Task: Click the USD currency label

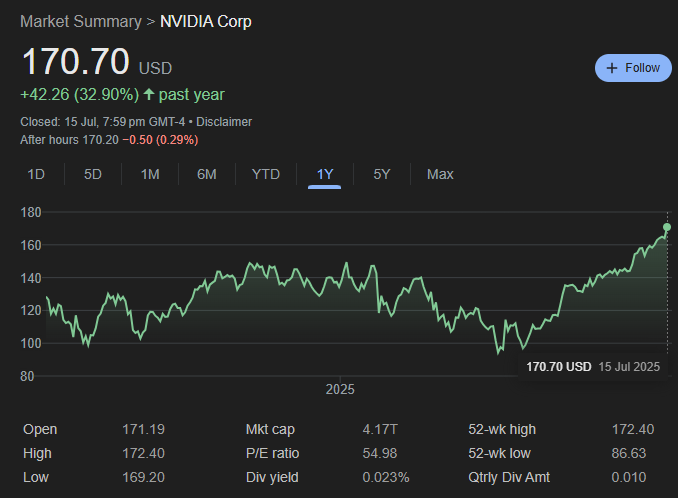Action: click(155, 68)
